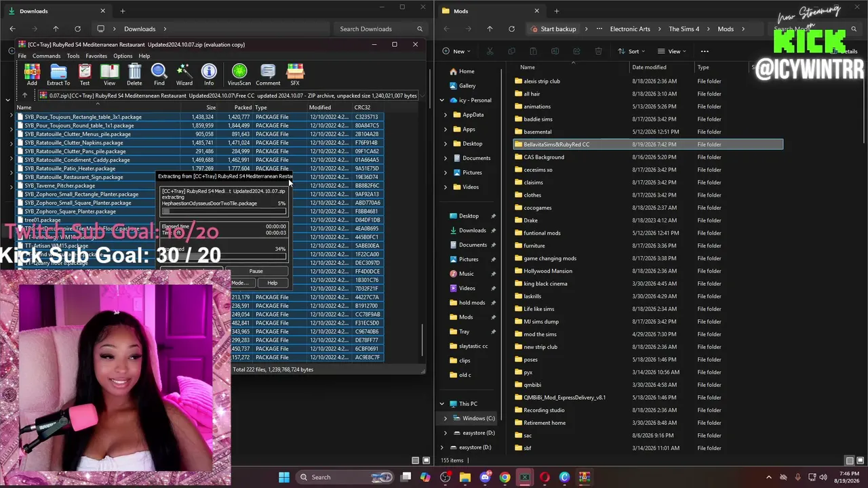868x488 pixels.
Task: Open Discord from the taskbar
Action: point(485,477)
